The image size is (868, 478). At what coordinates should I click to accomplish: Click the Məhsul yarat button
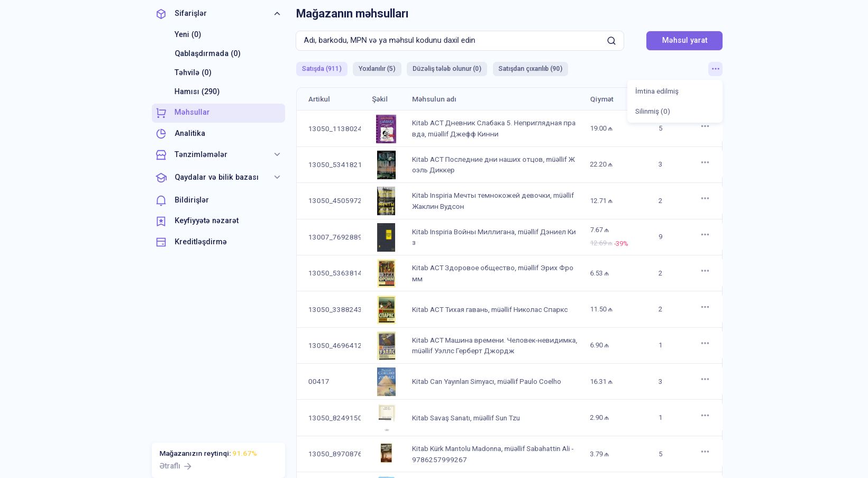[x=684, y=41]
